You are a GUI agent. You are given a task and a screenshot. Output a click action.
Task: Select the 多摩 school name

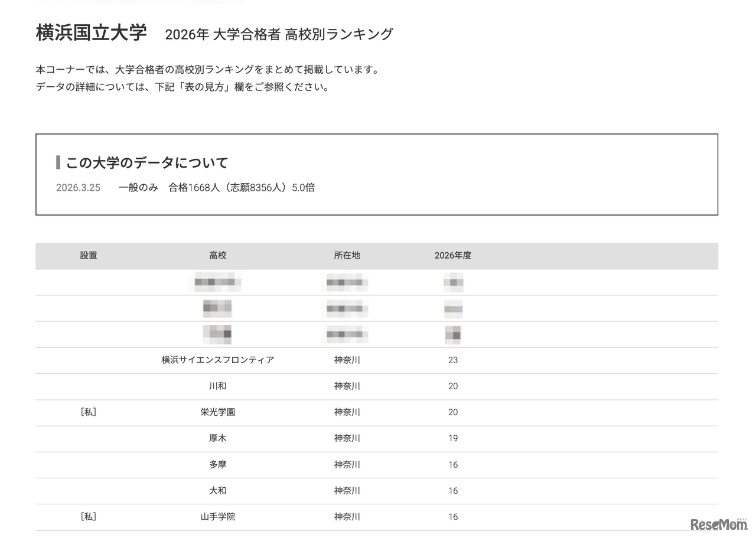tap(218, 465)
